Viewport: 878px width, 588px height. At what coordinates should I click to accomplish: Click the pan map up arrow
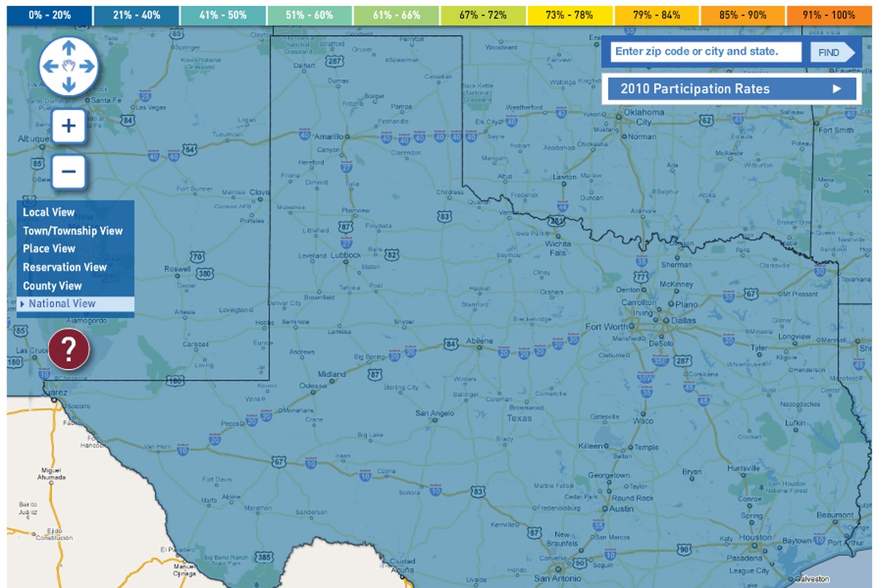(68, 46)
